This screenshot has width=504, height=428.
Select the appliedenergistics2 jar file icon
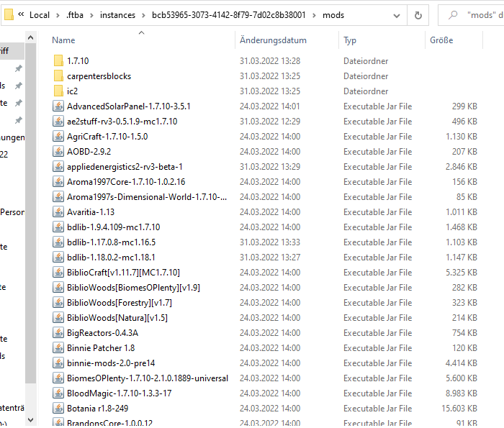[58, 166]
